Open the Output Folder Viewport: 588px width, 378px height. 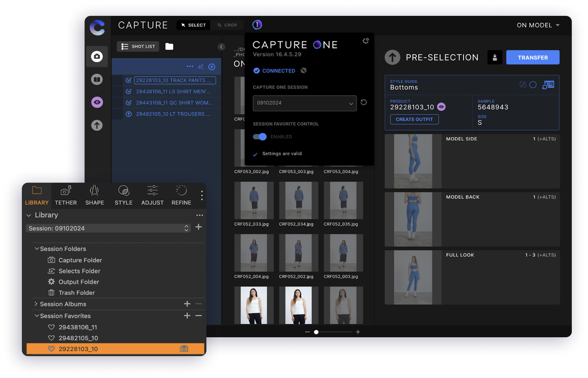[73, 282]
